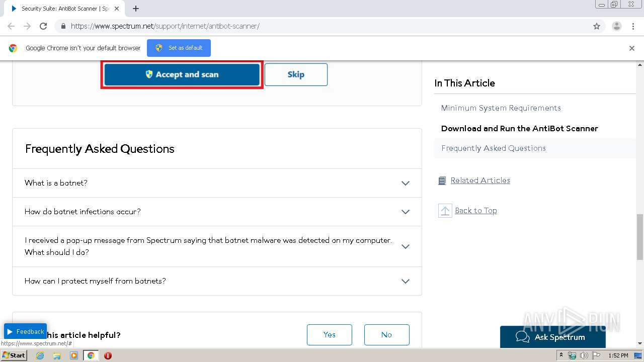Open the Windows Start menu

tap(14, 355)
